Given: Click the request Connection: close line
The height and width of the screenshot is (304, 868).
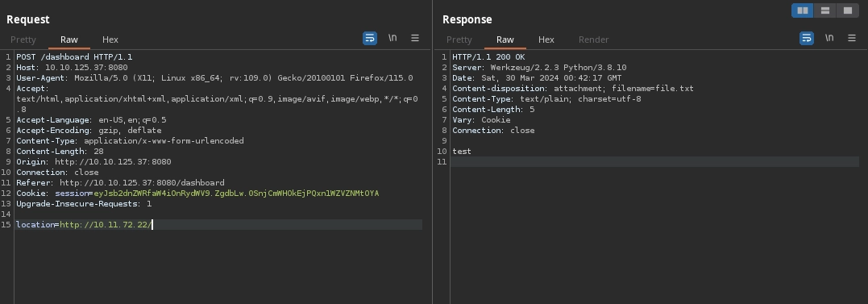Looking at the screenshot, I should (57, 173).
